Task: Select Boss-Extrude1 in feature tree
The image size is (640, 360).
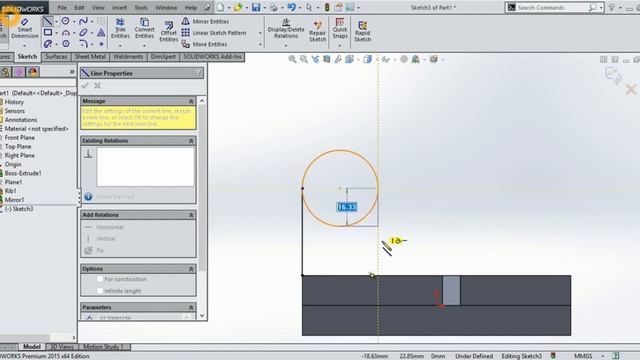Action: tap(23, 173)
